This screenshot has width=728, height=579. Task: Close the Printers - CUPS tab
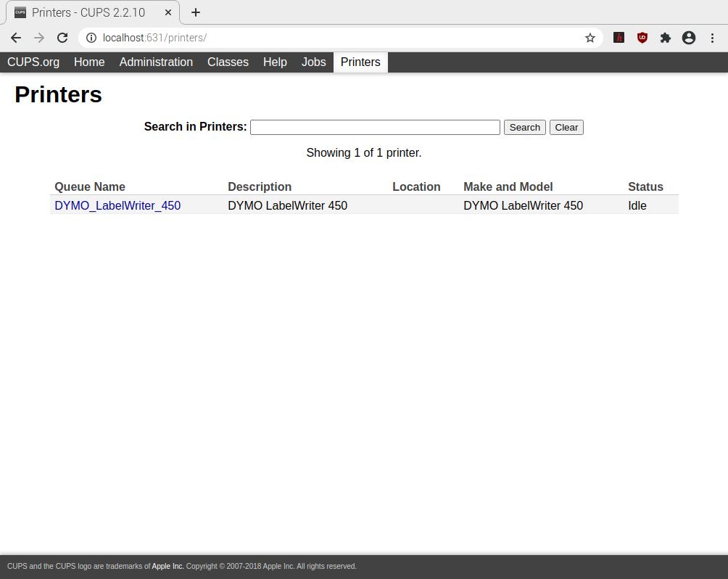pyautogui.click(x=168, y=12)
